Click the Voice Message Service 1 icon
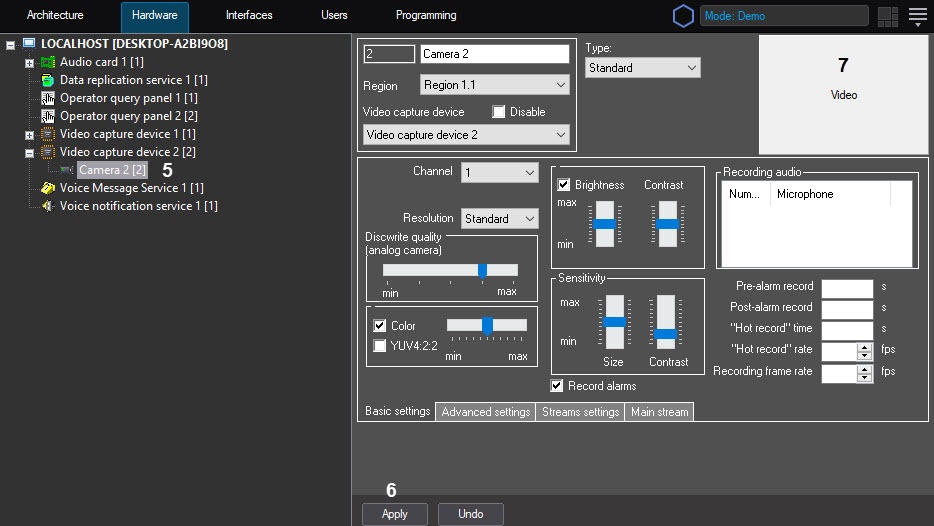This screenshot has height=526, width=934. [x=47, y=188]
